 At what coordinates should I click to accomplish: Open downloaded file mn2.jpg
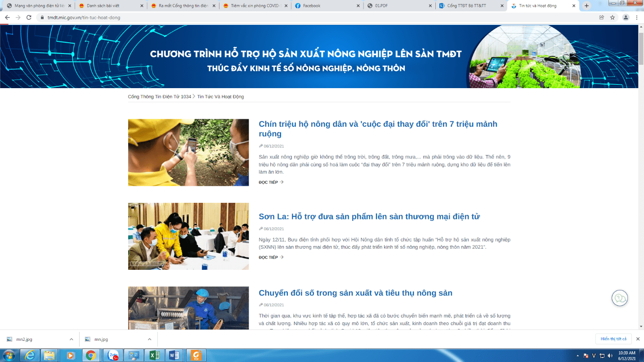[x=24, y=340]
